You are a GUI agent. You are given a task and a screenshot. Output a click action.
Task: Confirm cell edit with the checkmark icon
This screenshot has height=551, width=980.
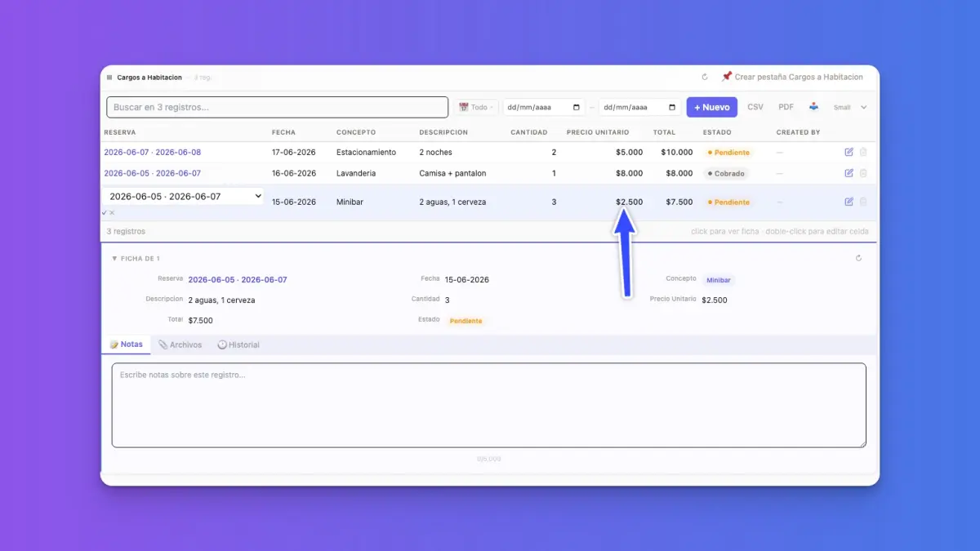[x=105, y=213]
